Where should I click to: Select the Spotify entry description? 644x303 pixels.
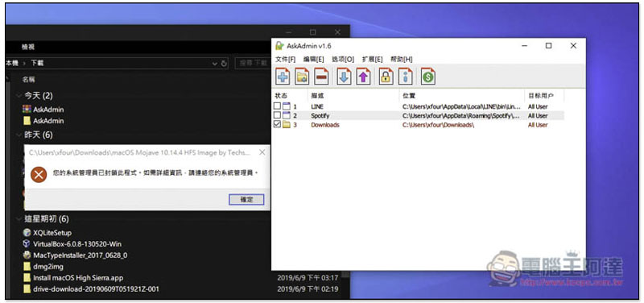(320, 116)
